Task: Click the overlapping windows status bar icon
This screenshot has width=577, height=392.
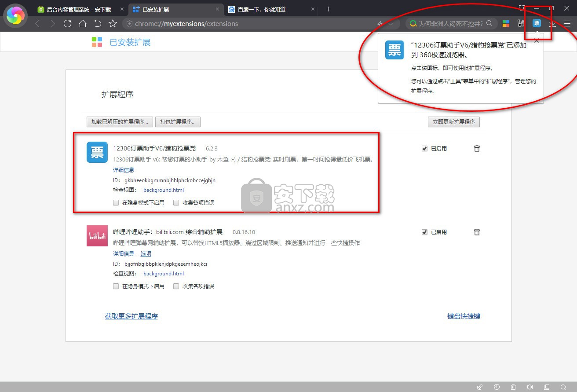Action: pos(547,387)
